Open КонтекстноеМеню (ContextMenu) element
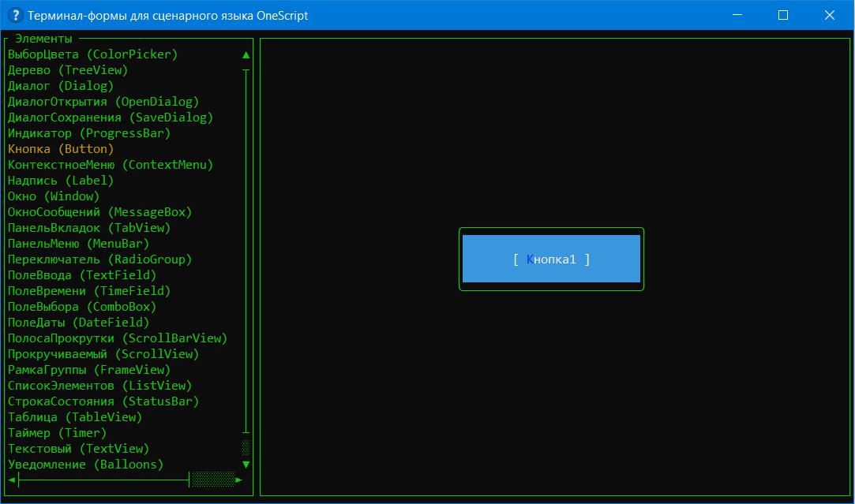Viewport: 855px width, 504px height. tap(110, 165)
